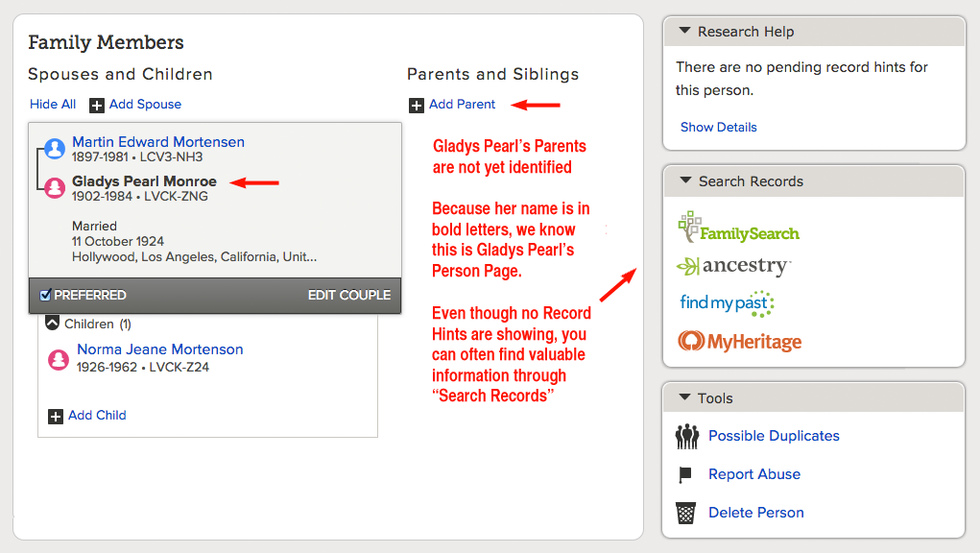Collapse the Children (1) list
This screenshot has height=553, width=980.
point(53,323)
